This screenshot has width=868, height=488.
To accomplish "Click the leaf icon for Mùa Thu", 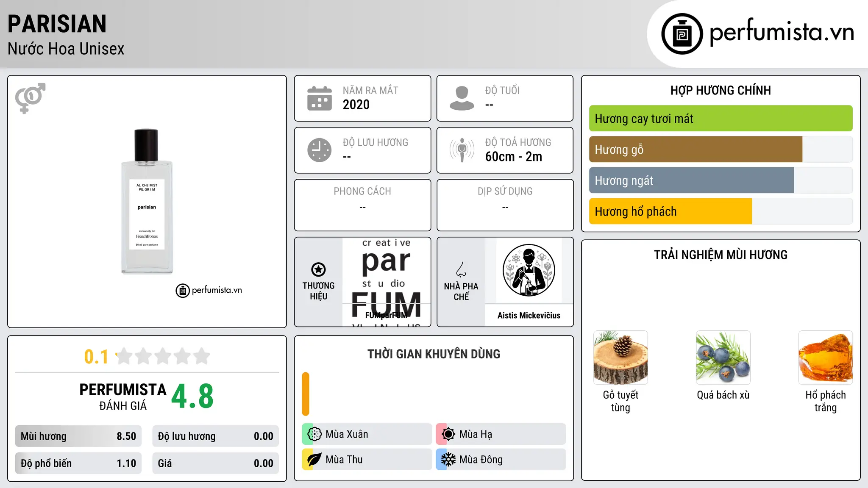I will point(314,460).
